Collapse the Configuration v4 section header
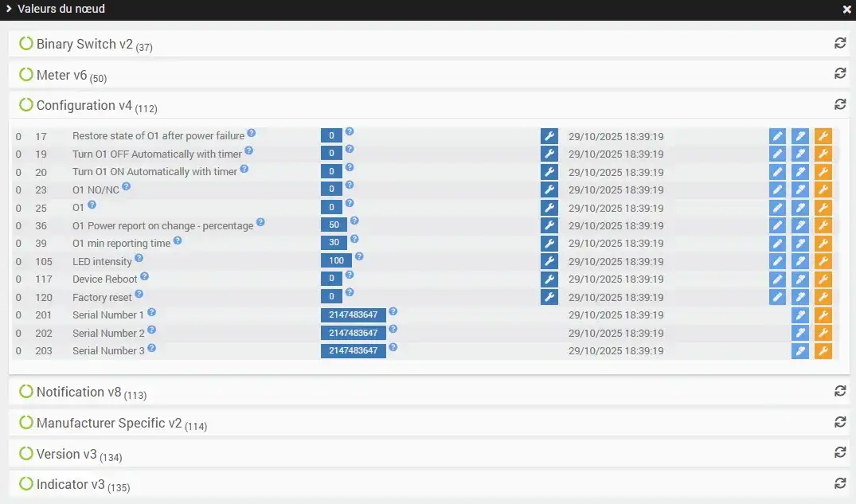Viewport: 856px width, 504px height. pos(85,105)
